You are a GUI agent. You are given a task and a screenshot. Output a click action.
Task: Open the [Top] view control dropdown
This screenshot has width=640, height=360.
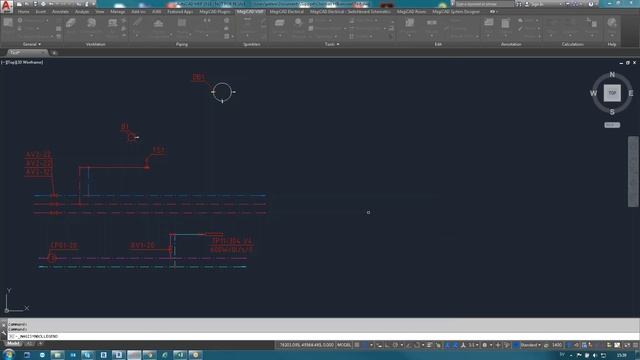(x=10, y=62)
